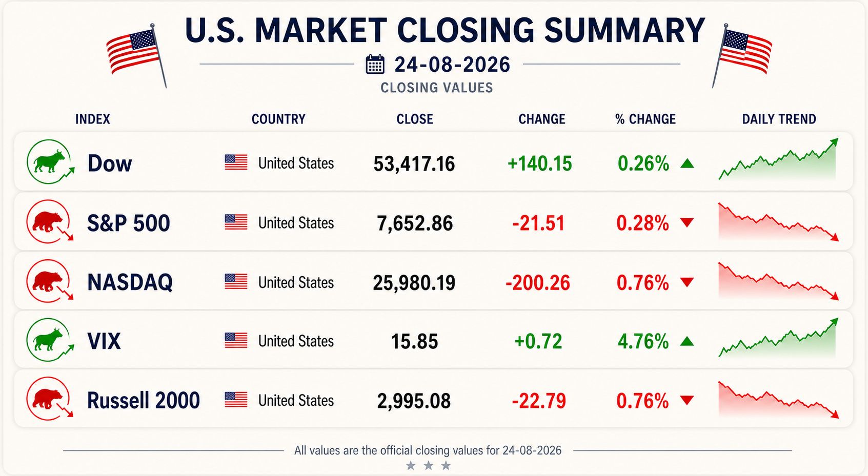Click the Russell 2000 index name

coord(144,400)
